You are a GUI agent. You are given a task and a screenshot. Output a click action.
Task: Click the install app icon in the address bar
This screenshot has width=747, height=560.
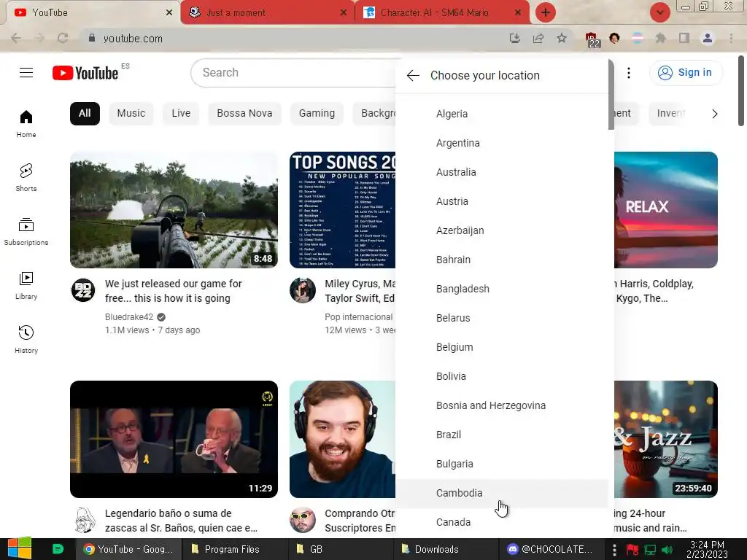514,38
